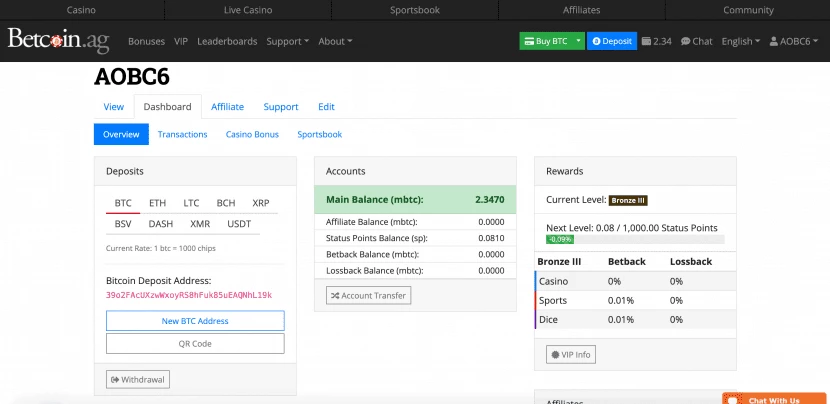Click the Sports row Betback 0.01%
Viewport: 830px width, 404px height.
pyautogui.click(x=621, y=300)
